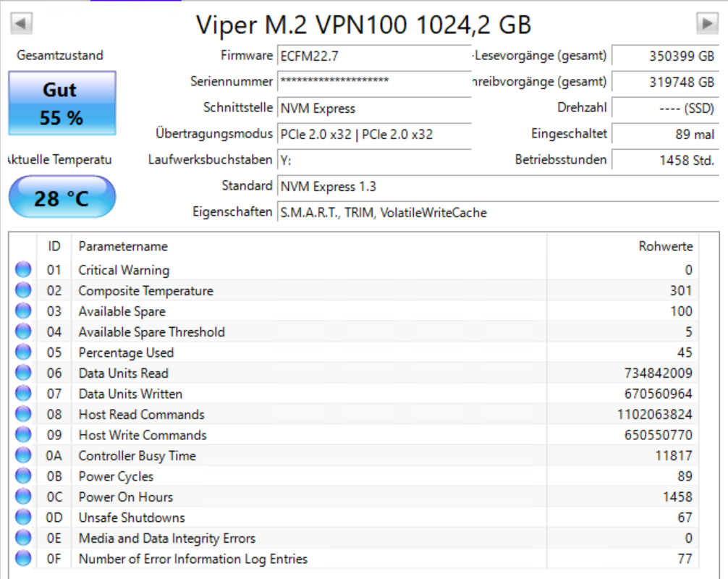
Task: Select the Controller Busy Time parameter name
Action: (137, 456)
